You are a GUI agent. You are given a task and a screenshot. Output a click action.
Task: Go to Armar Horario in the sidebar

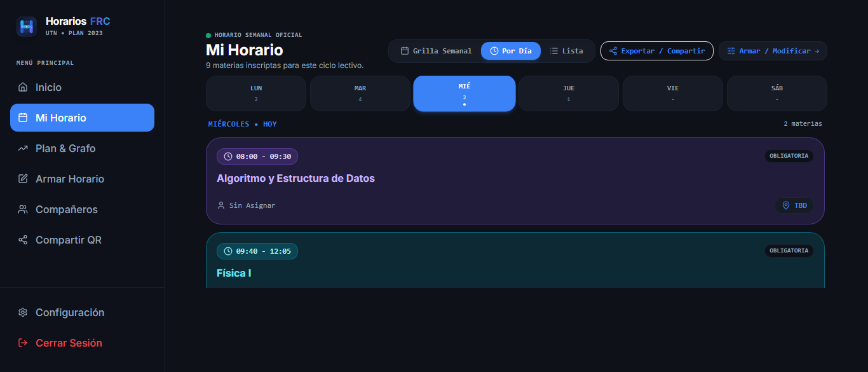[82, 179]
